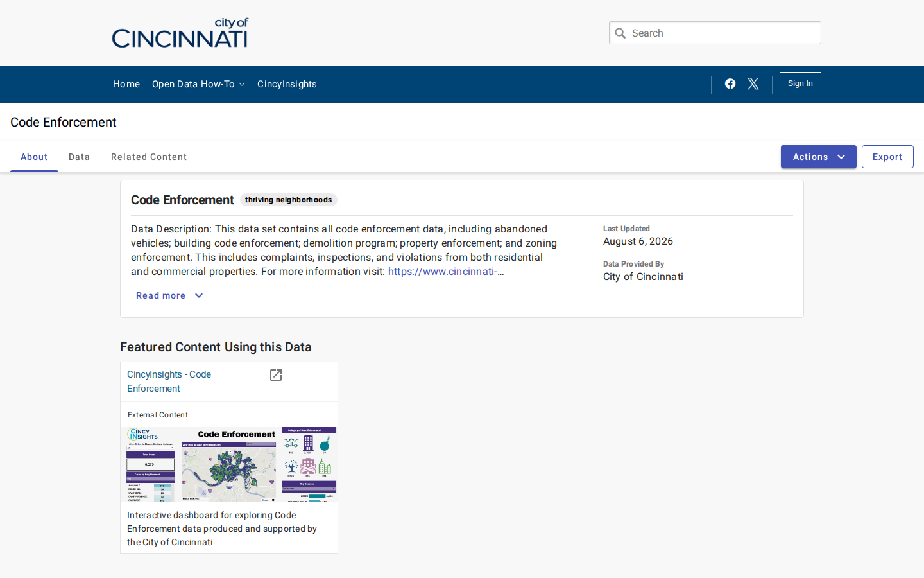Open the X (Twitter) icon
The height and width of the screenshot is (578, 924).
(753, 84)
